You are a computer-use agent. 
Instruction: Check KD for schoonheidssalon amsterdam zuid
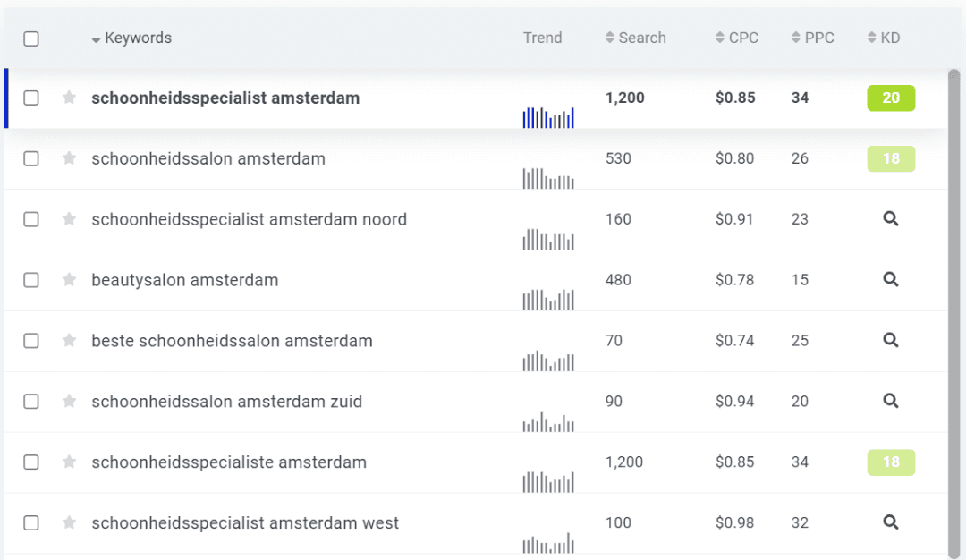point(891,401)
